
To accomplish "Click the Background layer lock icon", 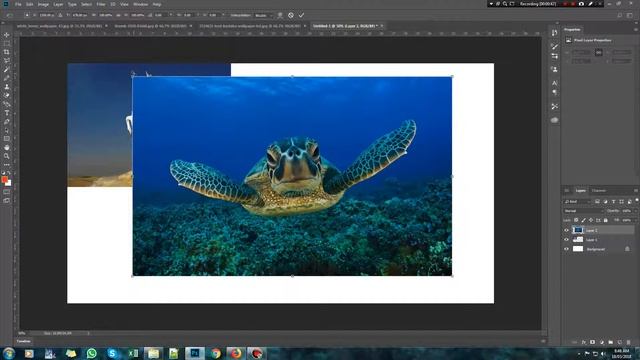I will tap(627, 249).
